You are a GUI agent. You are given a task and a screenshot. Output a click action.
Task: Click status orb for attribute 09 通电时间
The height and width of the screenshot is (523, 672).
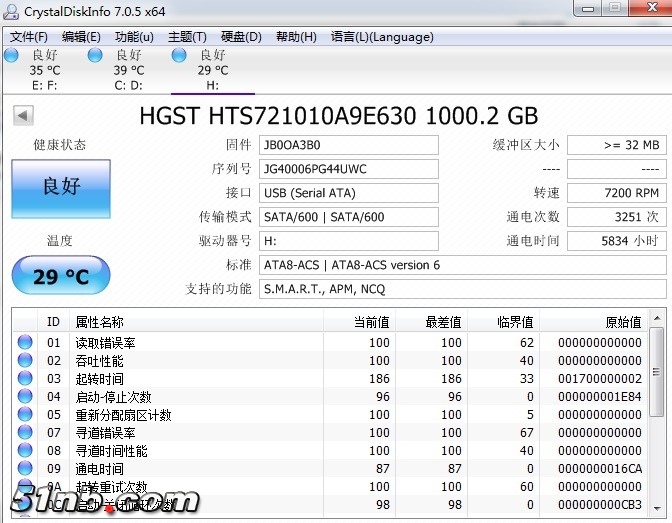coord(25,468)
